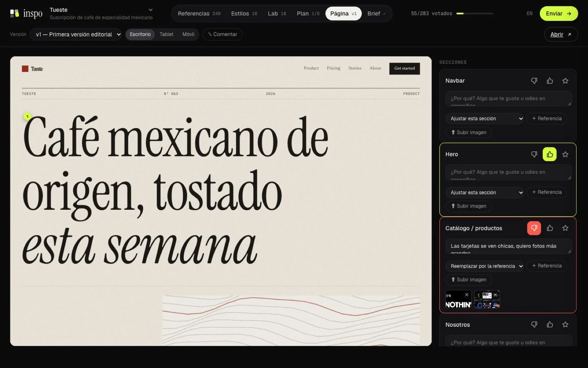Go to the Lab tab
Image resolution: width=588 pixels, height=368 pixels.
pos(277,14)
